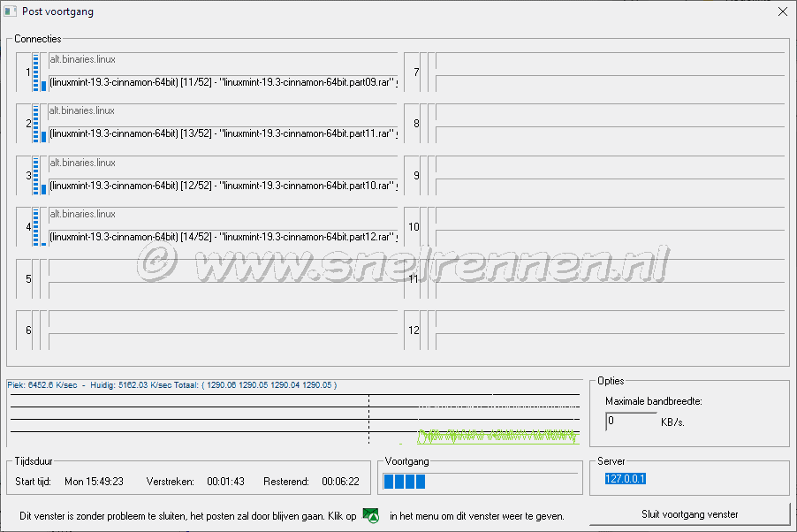This screenshot has height=532, width=797.
Task: Click the Connecties group heading
Action: [x=38, y=39]
